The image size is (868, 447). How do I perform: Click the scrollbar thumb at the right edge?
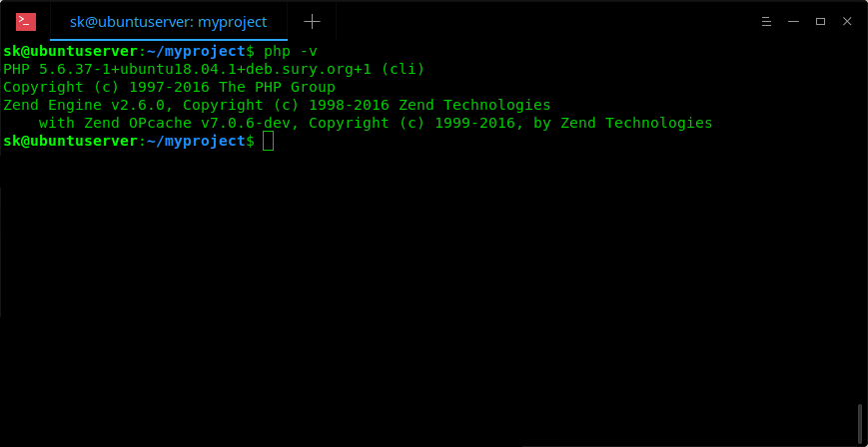tap(860, 424)
